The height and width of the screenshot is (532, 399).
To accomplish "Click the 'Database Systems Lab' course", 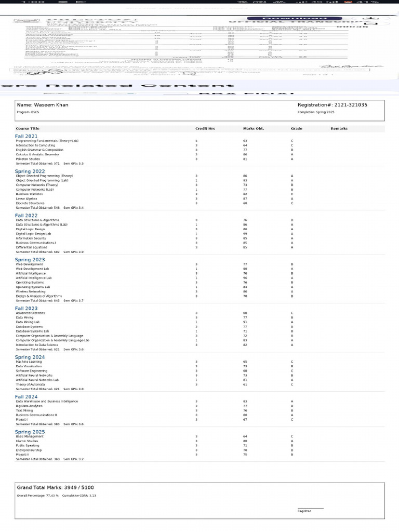I will (x=32, y=331).
